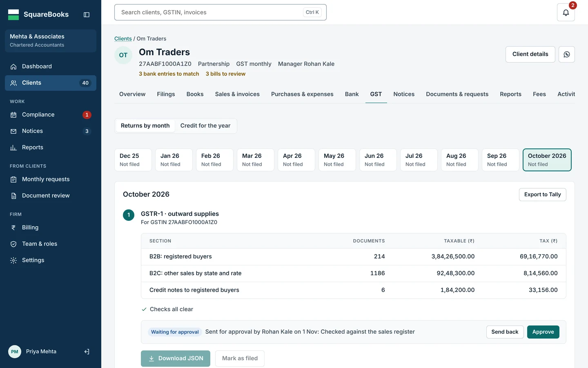Open WhatsApp chat icon beside Client details
The width and height of the screenshot is (588, 368).
pos(567,54)
